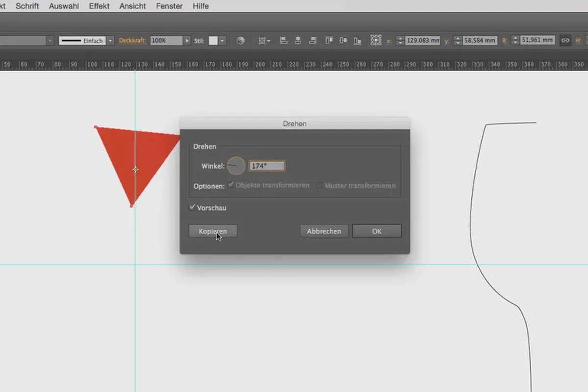Viewport: 588px width, 392px height.
Task: Expand the Deckkraft opacity arrow
Action: pos(187,41)
